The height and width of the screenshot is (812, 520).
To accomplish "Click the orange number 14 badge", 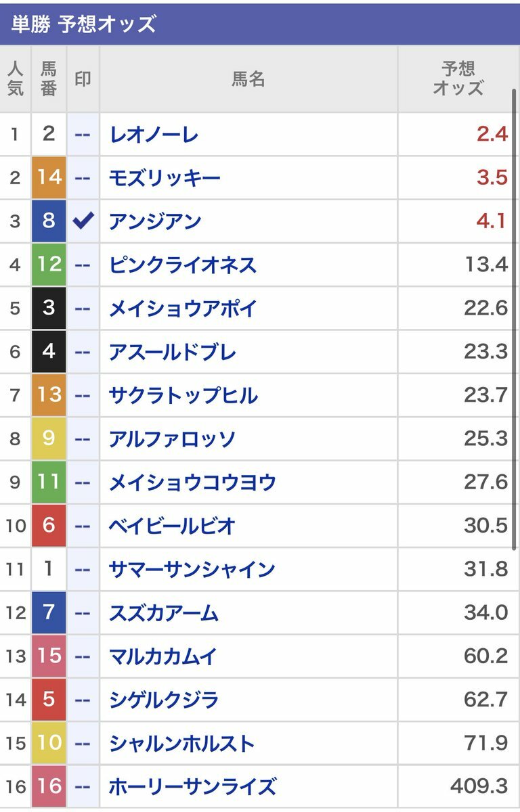I will pyautogui.click(x=49, y=178).
